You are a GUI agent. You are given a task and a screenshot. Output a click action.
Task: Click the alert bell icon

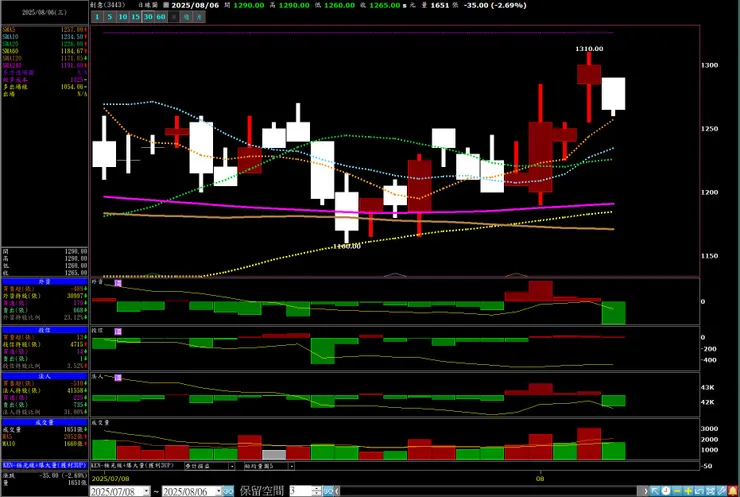click(733, 491)
